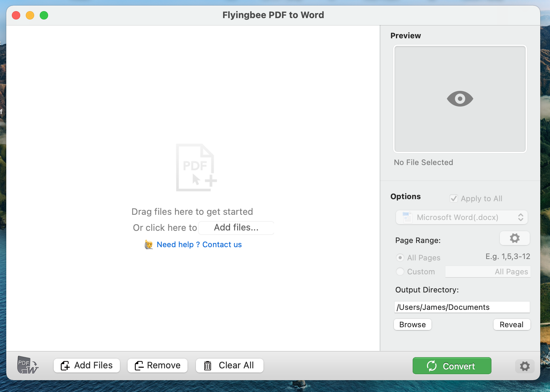
Task: Reveal output directory in Finder
Action: click(512, 324)
